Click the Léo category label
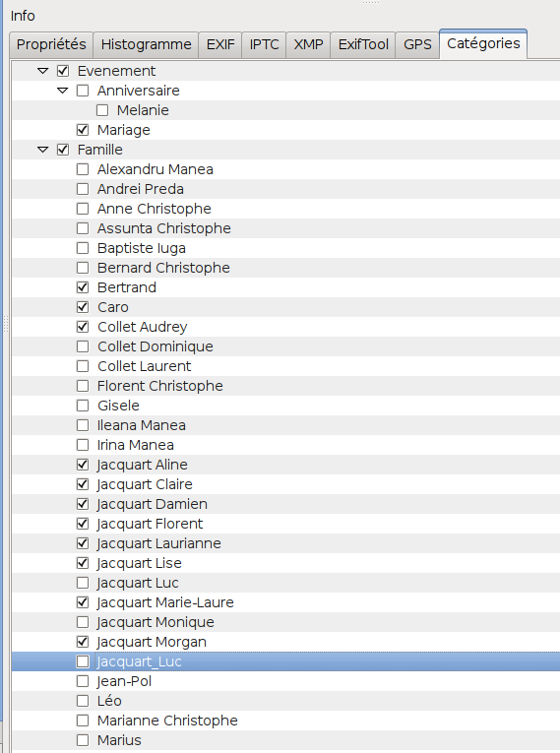This screenshot has width=560, height=753. pyautogui.click(x=109, y=701)
